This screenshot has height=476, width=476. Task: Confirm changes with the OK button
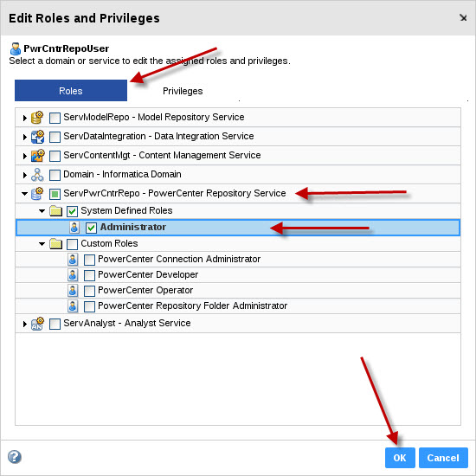coord(400,458)
